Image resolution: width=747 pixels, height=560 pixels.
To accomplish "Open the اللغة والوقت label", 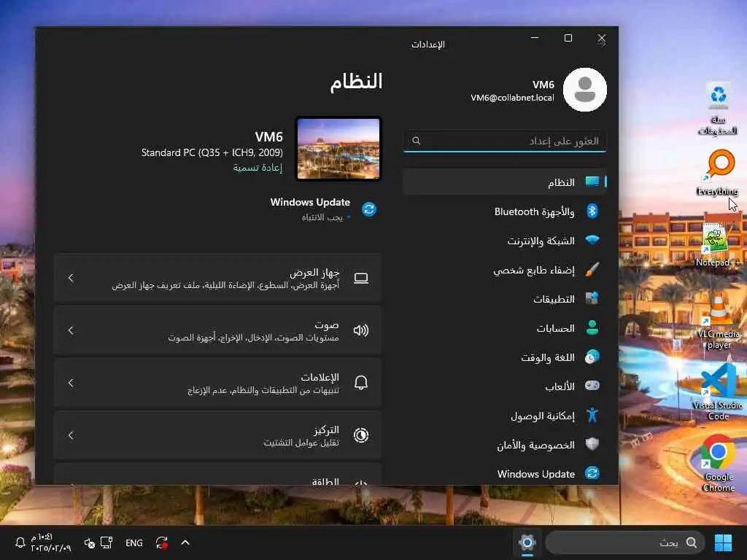I will tap(548, 357).
